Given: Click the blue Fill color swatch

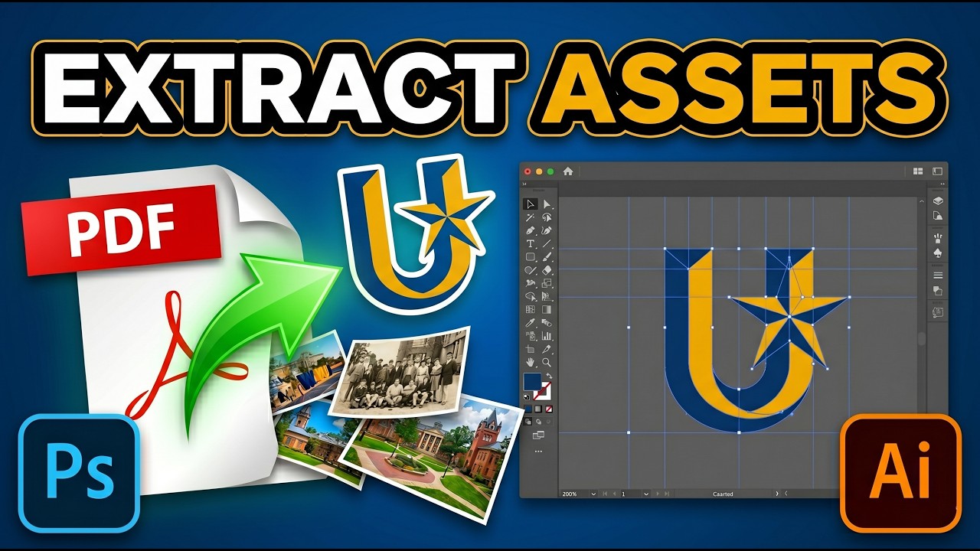Looking at the screenshot, I should (x=531, y=380).
